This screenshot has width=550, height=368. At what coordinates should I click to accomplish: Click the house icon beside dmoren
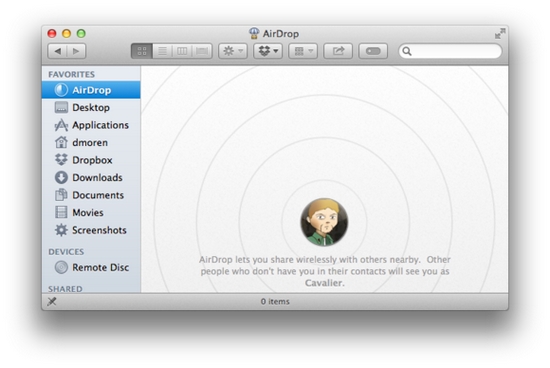tap(61, 142)
